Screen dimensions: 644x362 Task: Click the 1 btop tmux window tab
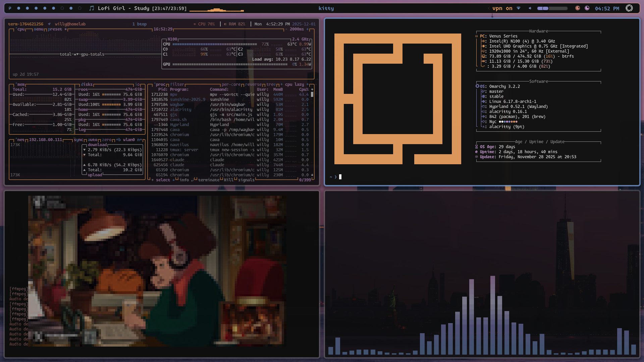tap(140, 24)
